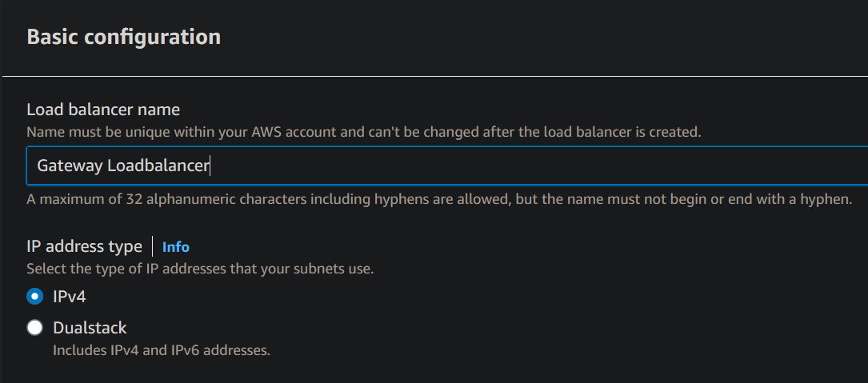The image size is (868, 383).
Task: Click the 'Select the type of IP addresses' description
Action: [200, 269]
